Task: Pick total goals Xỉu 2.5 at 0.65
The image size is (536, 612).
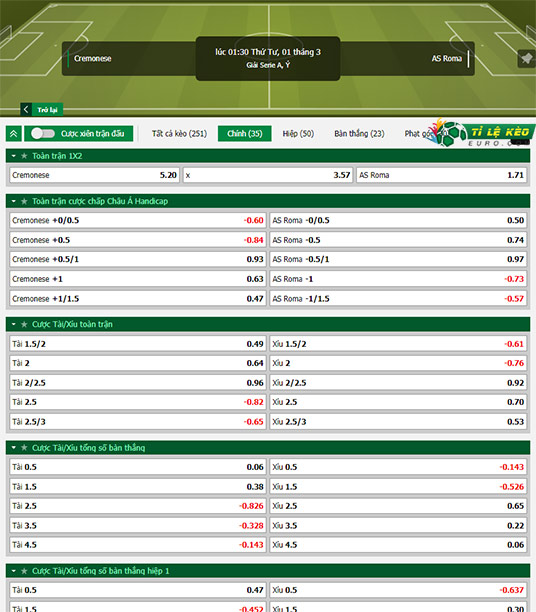Action: tap(398, 506)
